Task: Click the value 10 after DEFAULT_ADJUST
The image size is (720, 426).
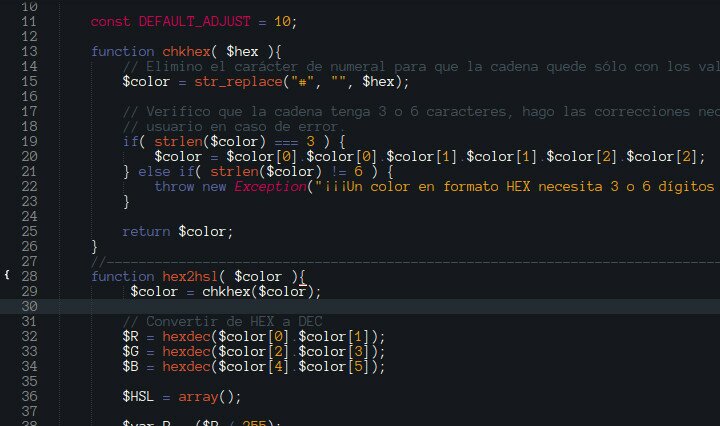Action: click(282, 22)
